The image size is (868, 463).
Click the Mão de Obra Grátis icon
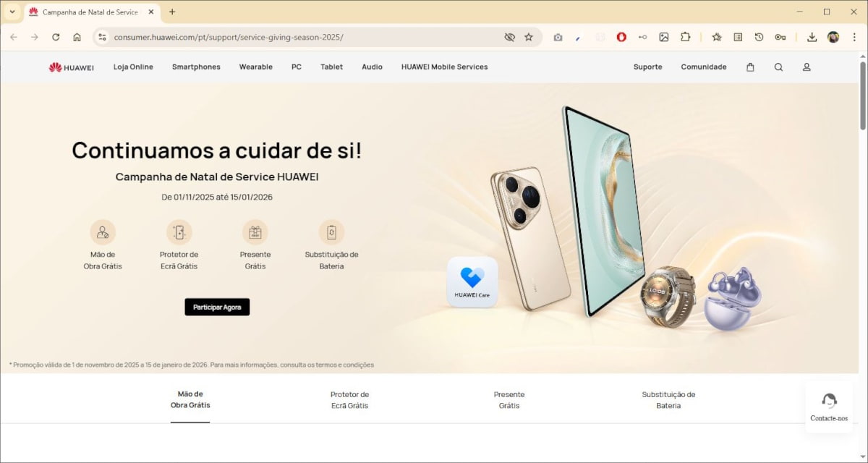pos(103,232)
